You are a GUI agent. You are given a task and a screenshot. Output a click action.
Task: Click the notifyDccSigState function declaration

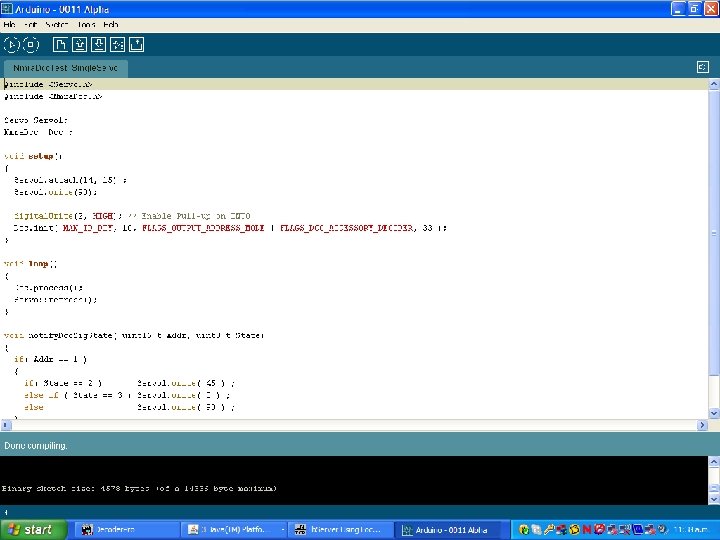tap(134, 336)
